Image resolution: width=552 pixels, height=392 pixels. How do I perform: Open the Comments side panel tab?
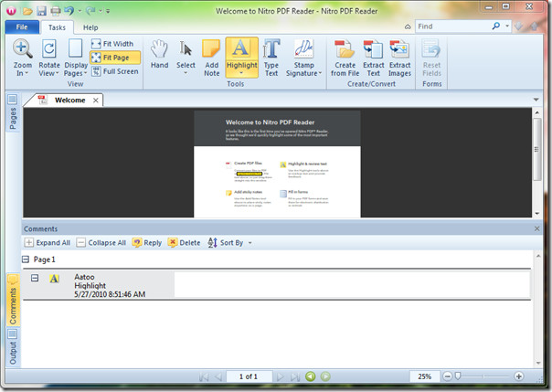pyautogui.click(x=13, y=302)
